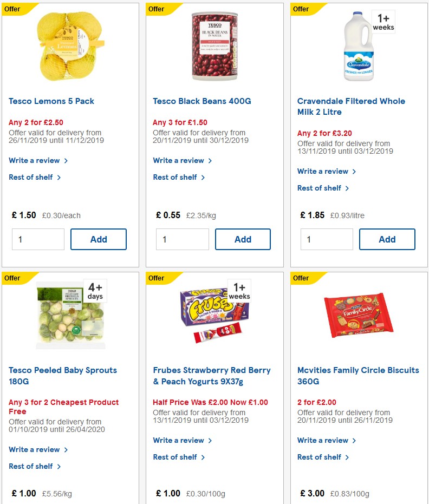Screen dimensions: 429x504
Task: Click the yellow Offer banner on Black Beans
Action: coord(157,9)
